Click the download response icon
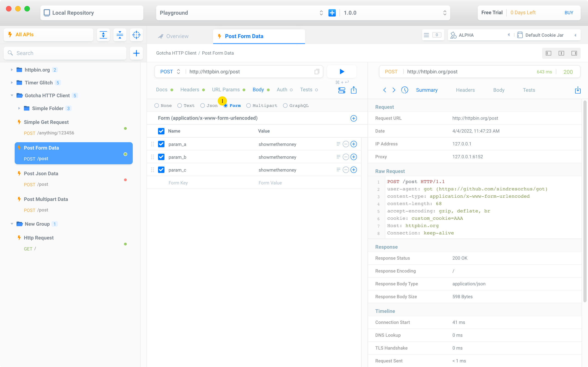The width and height of the screenshot is (588, 367). point(578,90)
